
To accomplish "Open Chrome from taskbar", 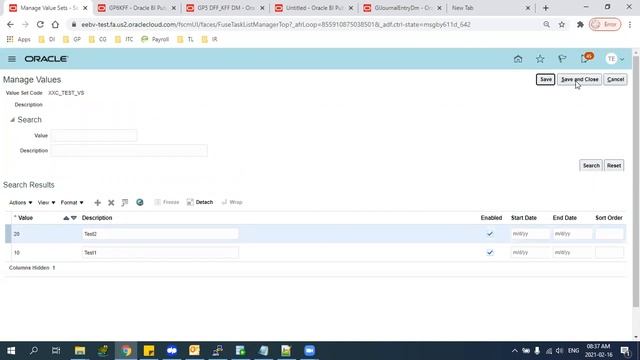I will pos(126,351).
